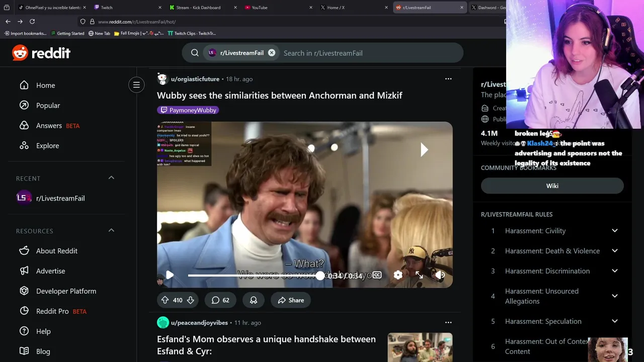Open Import bookmarks bookmark item
The image size is (644, 362).
(25, 34)
